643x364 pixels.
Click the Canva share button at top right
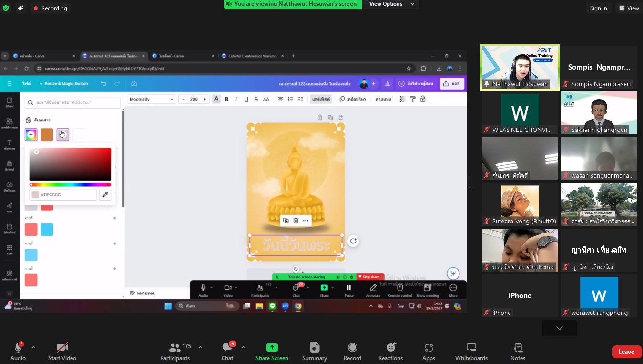point(451,83)
